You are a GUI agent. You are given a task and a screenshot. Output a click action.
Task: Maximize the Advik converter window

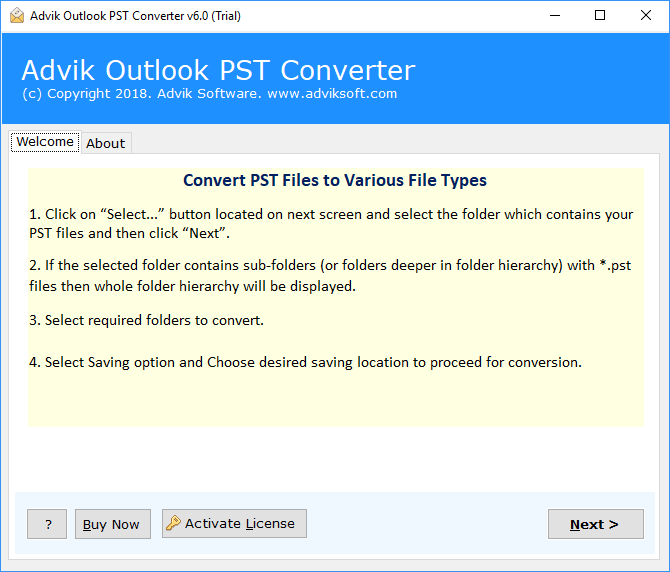[x=600, y=16]
